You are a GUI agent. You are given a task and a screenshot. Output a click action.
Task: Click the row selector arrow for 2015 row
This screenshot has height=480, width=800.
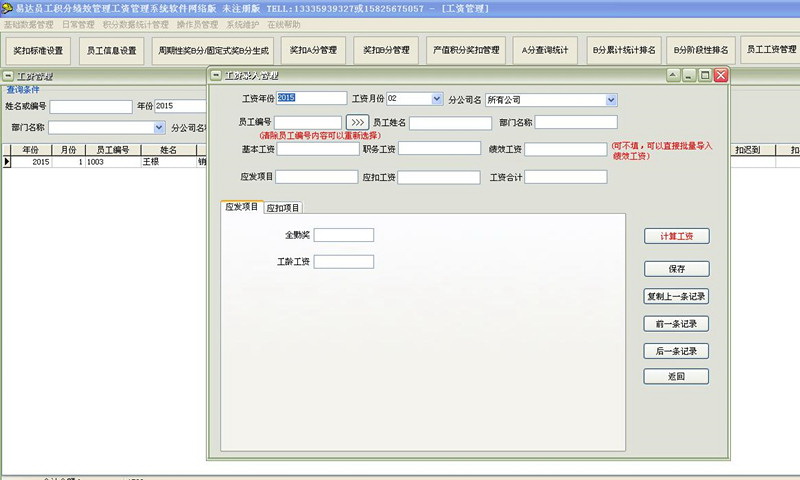point(7,162)
